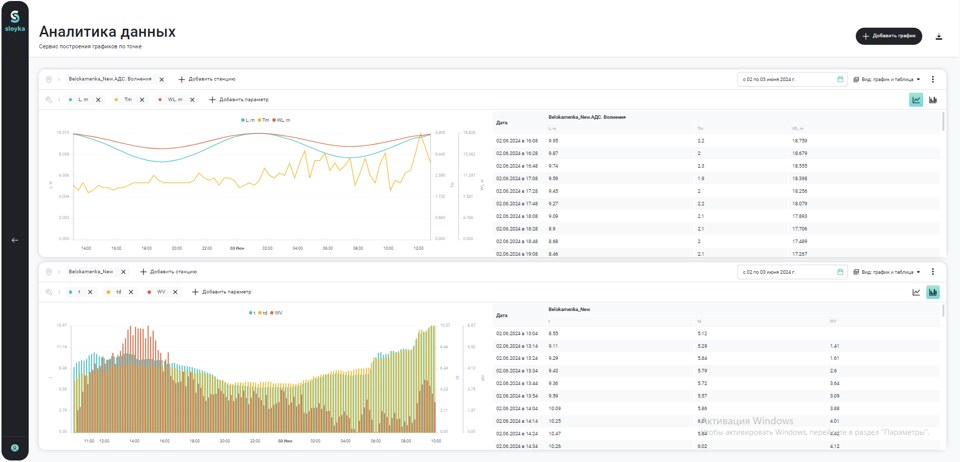Click the WL, m chip red color dot
960x462 pixels.
click(x=160, y=100)
